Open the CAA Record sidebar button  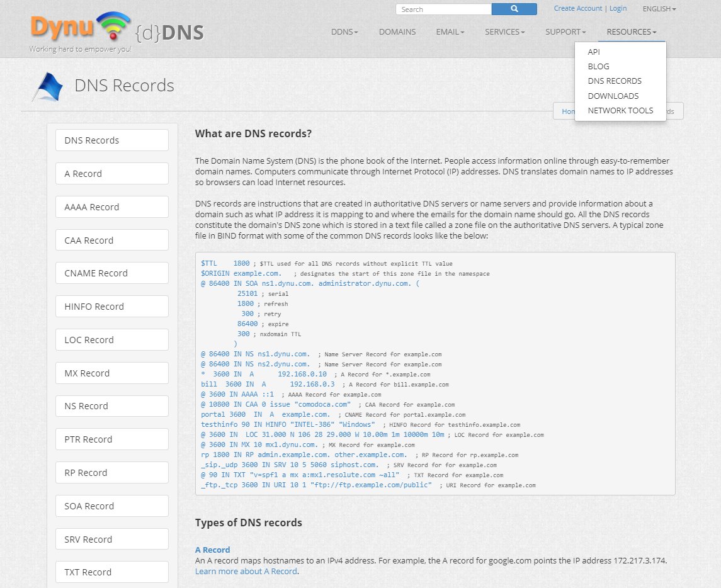click(x=111, y=240)
